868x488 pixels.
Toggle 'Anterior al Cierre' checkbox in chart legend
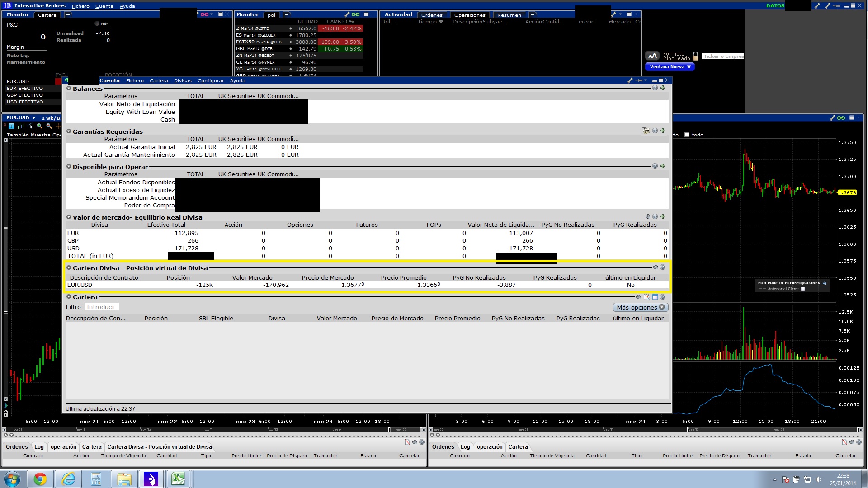[x=803, y=289]
